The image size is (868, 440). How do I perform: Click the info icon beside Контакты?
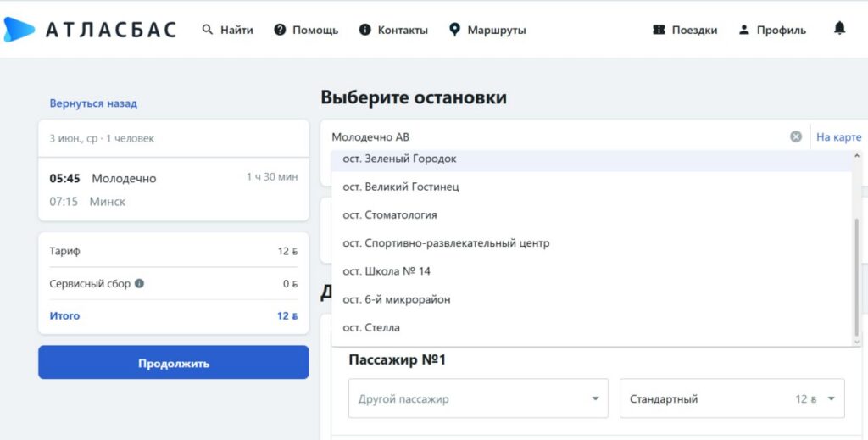click(364, 30)
